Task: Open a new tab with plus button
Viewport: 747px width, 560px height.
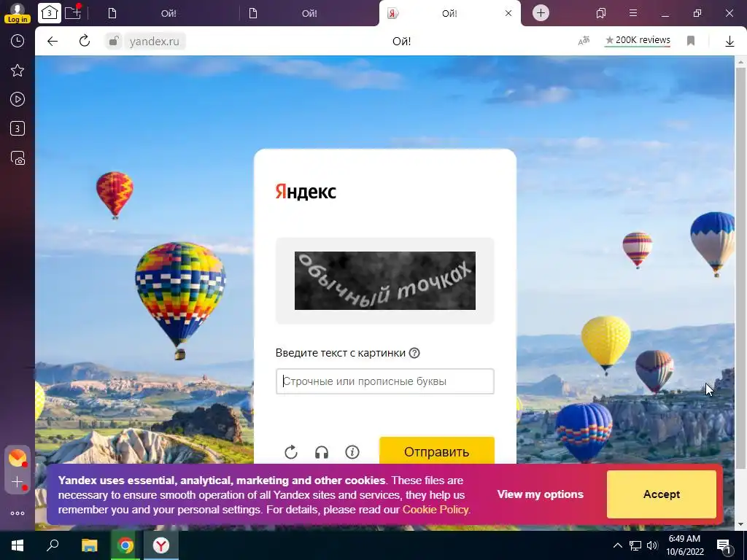Action: click(541, 13)
